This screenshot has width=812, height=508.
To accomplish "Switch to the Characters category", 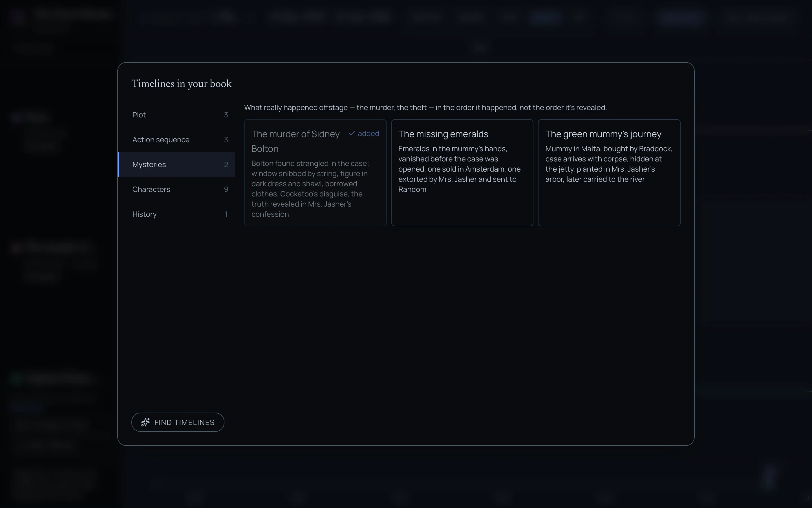I will (177, 189).
